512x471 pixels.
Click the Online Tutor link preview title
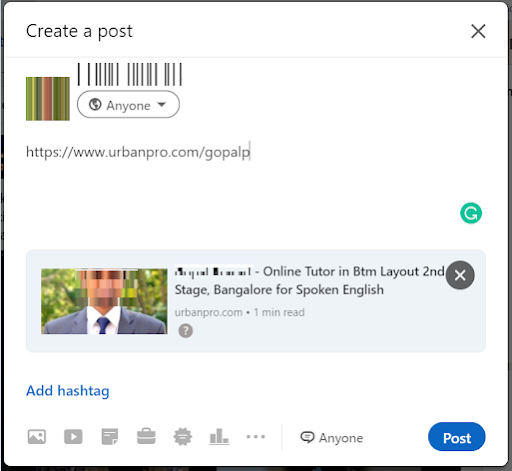tap(310, 281)
